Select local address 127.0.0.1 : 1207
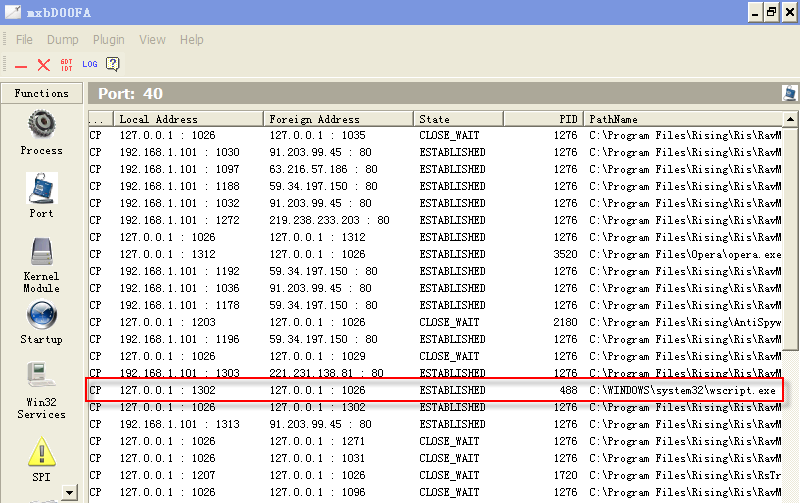This screenshot has width=800, height=503. [167, 475]
